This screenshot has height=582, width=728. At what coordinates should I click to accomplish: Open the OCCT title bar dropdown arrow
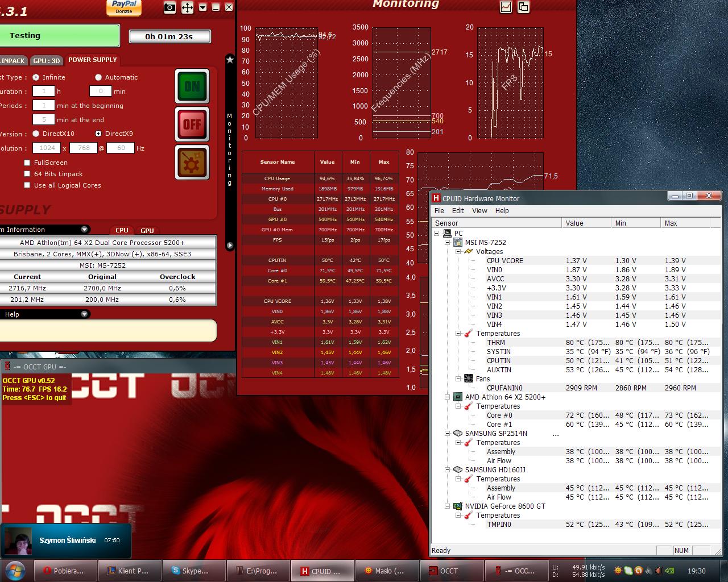coord(202,7)
